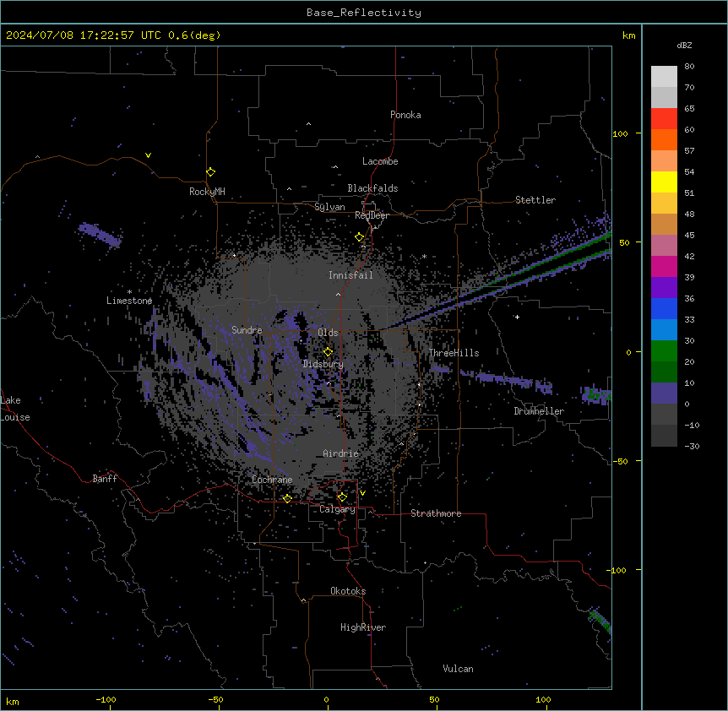Image resolution: width=728 pixels, height=711 pixels.
Task: Select the Okotoks label
Action: tap(348, 591)
